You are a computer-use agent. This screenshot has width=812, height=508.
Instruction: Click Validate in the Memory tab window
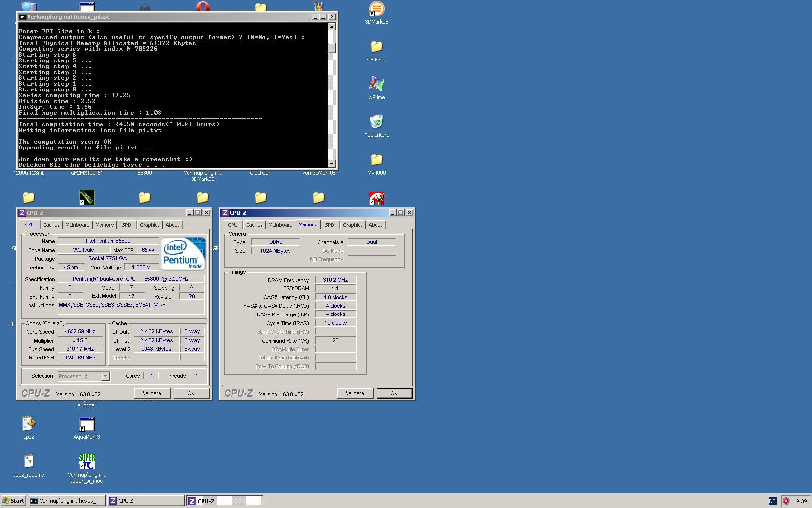(x=355, y=393)
